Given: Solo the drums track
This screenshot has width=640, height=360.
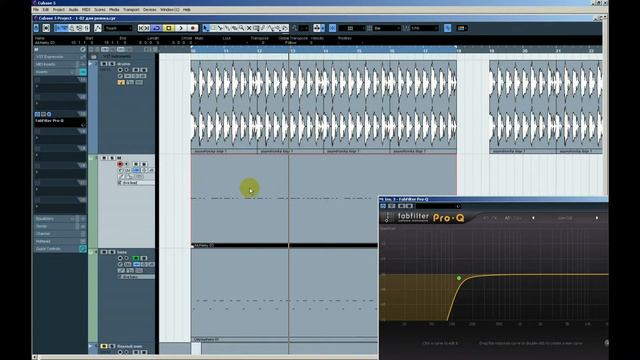Looking at the screenshot, I should (111, 64).
